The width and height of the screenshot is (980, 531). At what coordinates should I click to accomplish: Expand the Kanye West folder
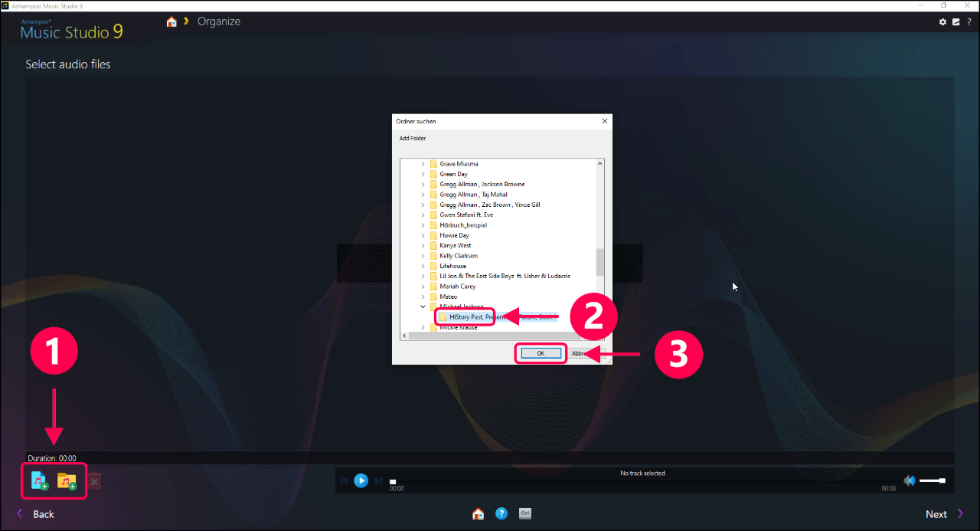[423, 245]
